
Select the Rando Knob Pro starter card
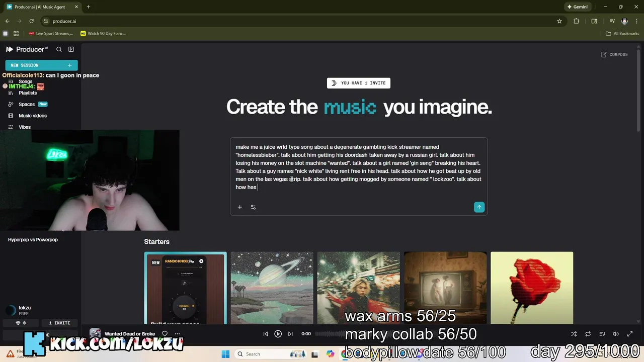pos(185,288)
